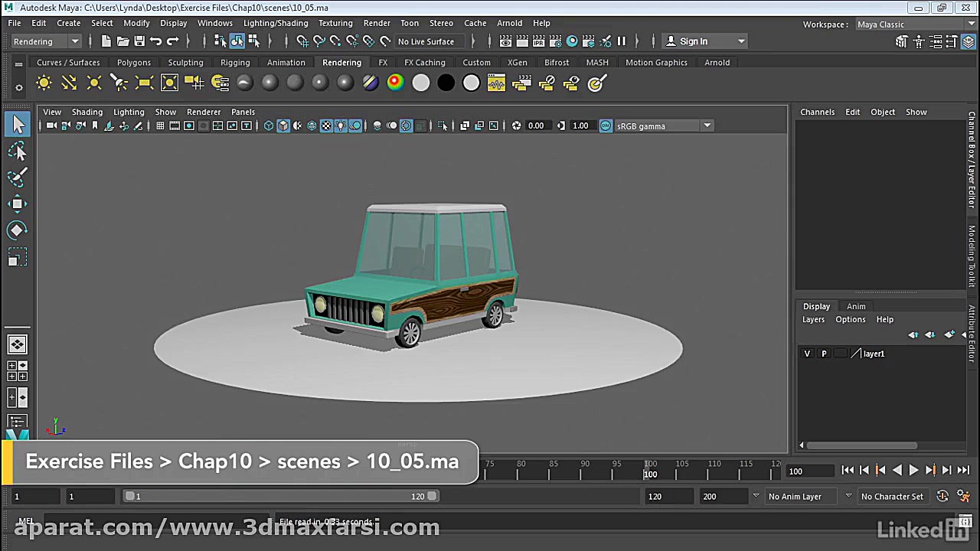
Task: Toggle sRGB gamma color management icon
Action: coord(606,126)
